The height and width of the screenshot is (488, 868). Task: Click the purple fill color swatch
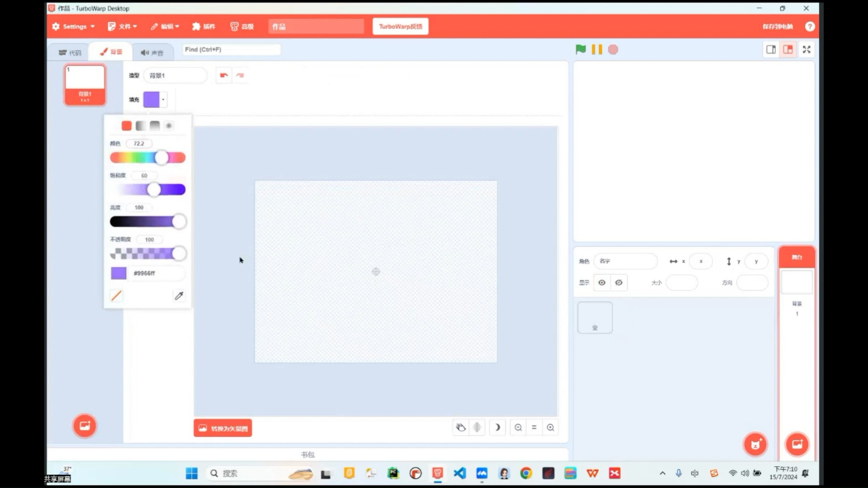coord(151,99)
